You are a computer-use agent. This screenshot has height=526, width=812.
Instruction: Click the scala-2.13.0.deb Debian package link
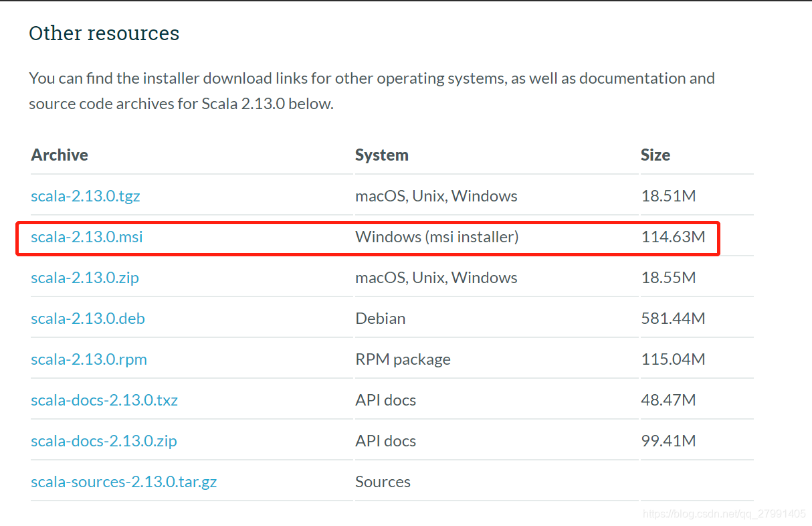tap(88, 318)
